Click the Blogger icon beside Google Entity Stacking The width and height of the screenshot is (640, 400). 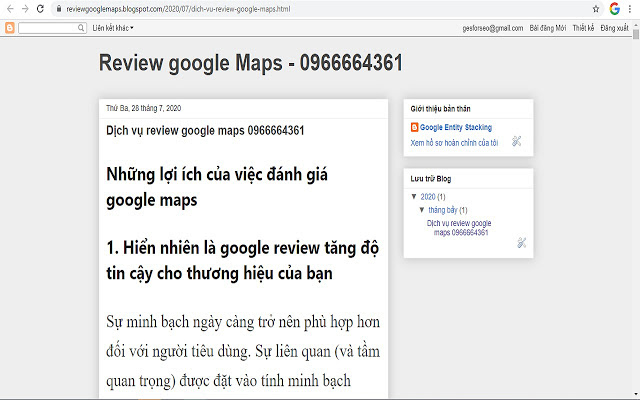click(x=414, y=127)
